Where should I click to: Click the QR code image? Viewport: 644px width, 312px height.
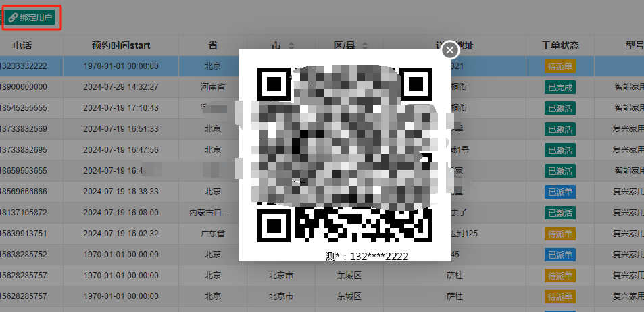[345, 155]
